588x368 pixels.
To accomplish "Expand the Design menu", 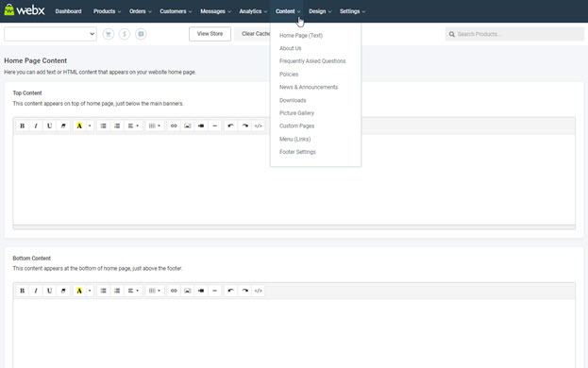I will [320, 11].
